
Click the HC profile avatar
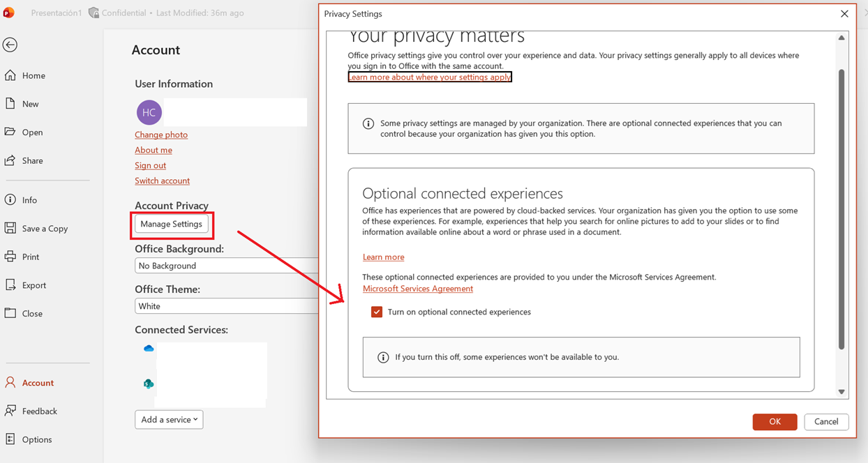(x=149, y=112)
